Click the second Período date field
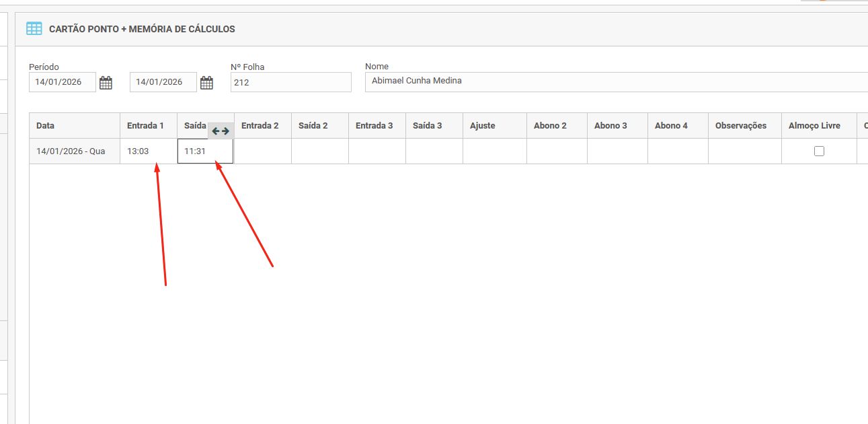This screenshot has width=868, height=424. 163,82
